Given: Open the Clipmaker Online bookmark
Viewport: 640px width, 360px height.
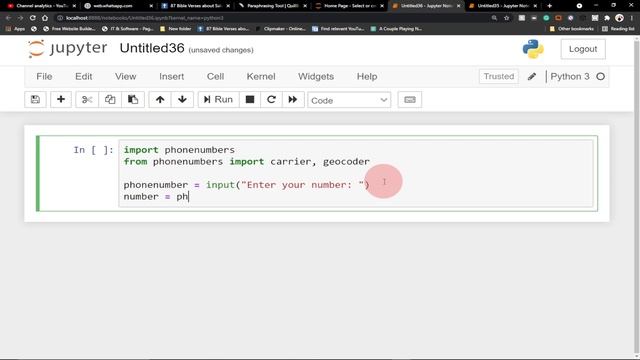Looking at the screenshot, I should coord(281,29).
